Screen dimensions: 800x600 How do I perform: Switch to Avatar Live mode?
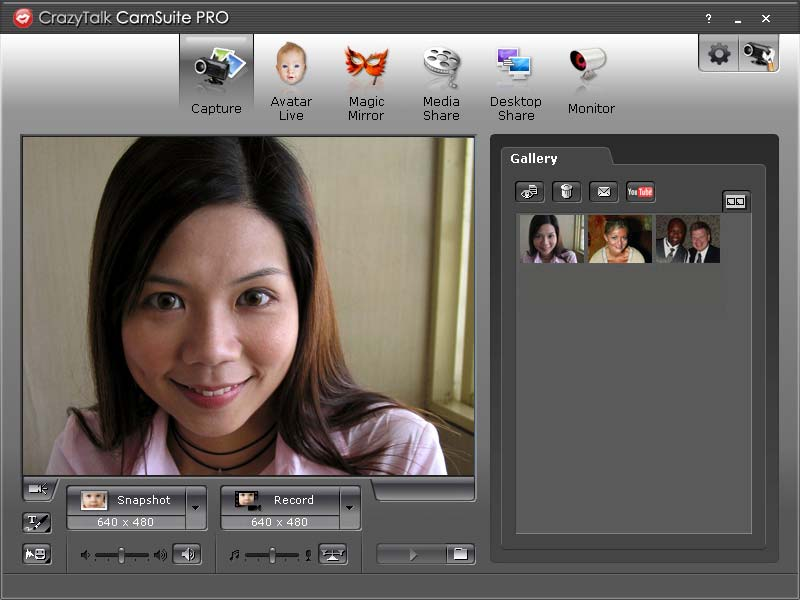pos(291,81)
